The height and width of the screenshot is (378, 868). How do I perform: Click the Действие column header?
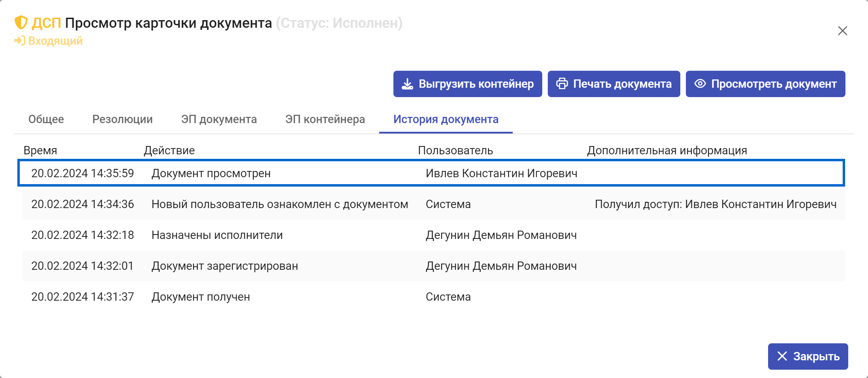[x=169, y=151]
